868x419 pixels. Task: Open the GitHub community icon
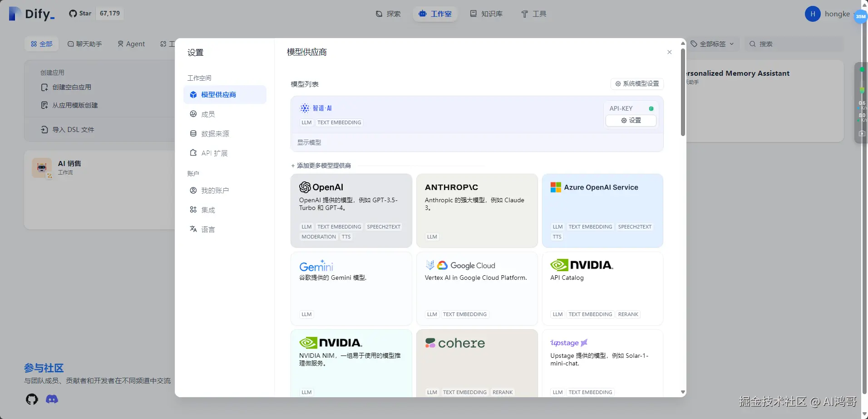[32, 399]
